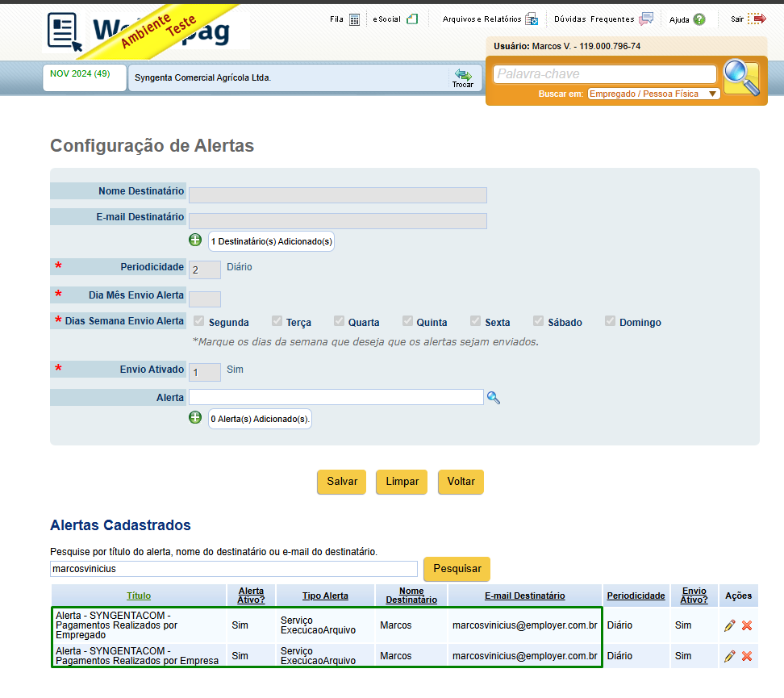Viewport: 784px width, 698px height.
Task: Click the Periodicidade code field
Action: coord(205,270)
